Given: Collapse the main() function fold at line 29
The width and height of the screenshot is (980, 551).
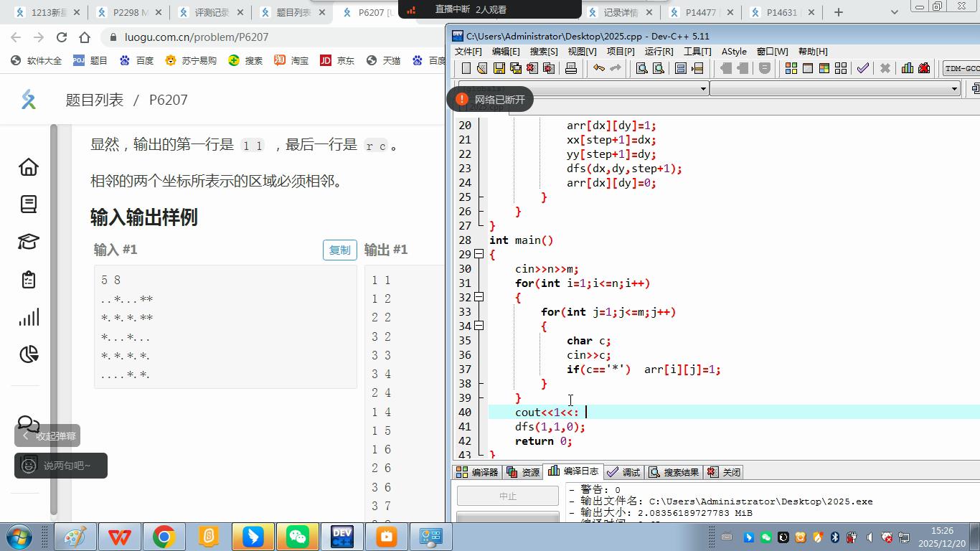Looking at the screenshot, I should point(479,254).
